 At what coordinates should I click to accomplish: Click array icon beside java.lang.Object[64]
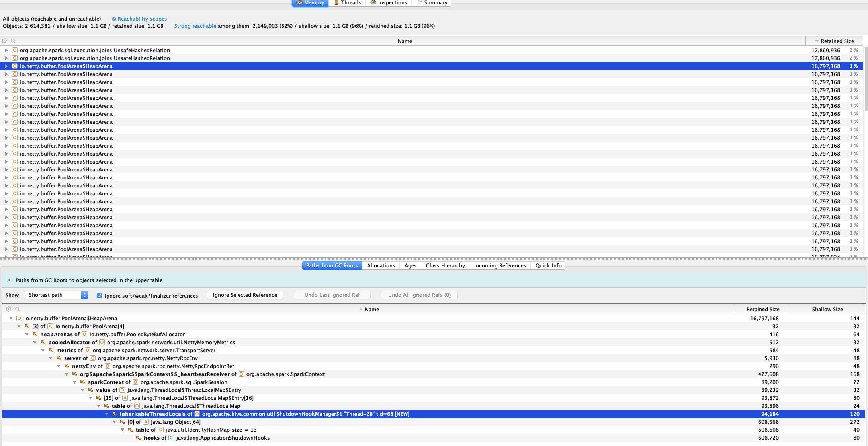pyautogui.click(x=146, y=422)
